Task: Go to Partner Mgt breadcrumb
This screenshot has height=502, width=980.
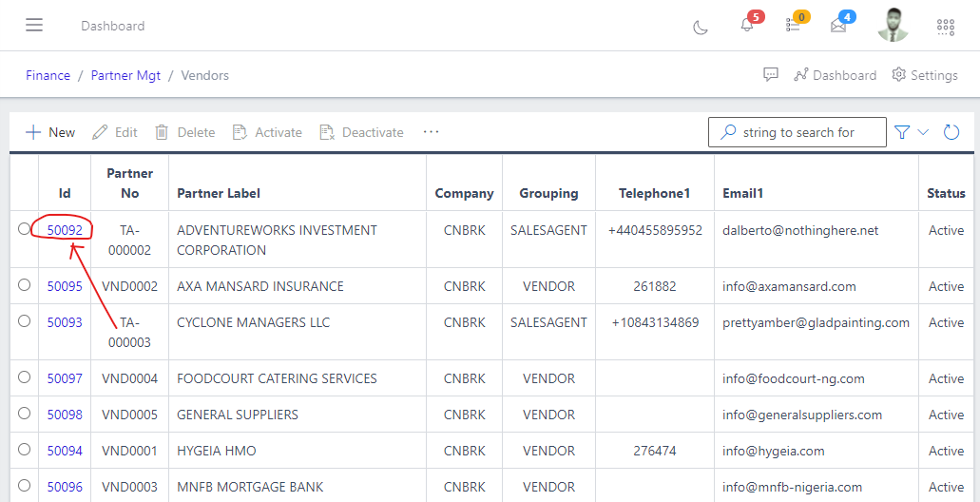Action: tap(125, 76)
